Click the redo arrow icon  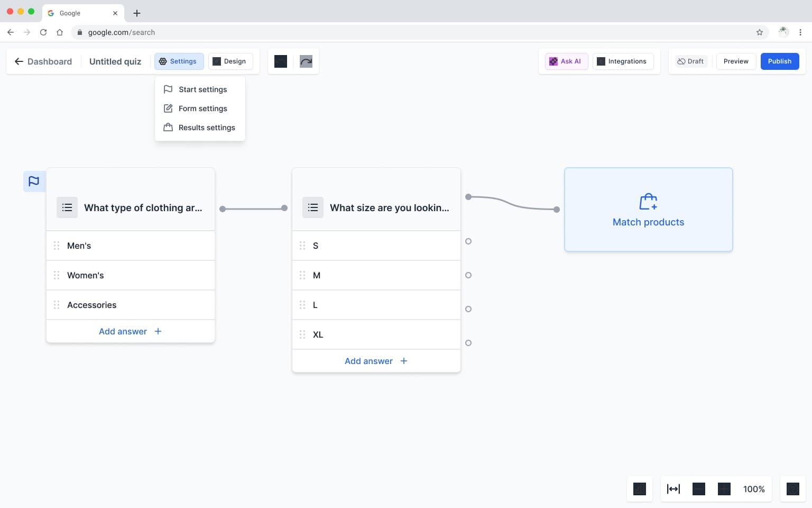[306, 61]
